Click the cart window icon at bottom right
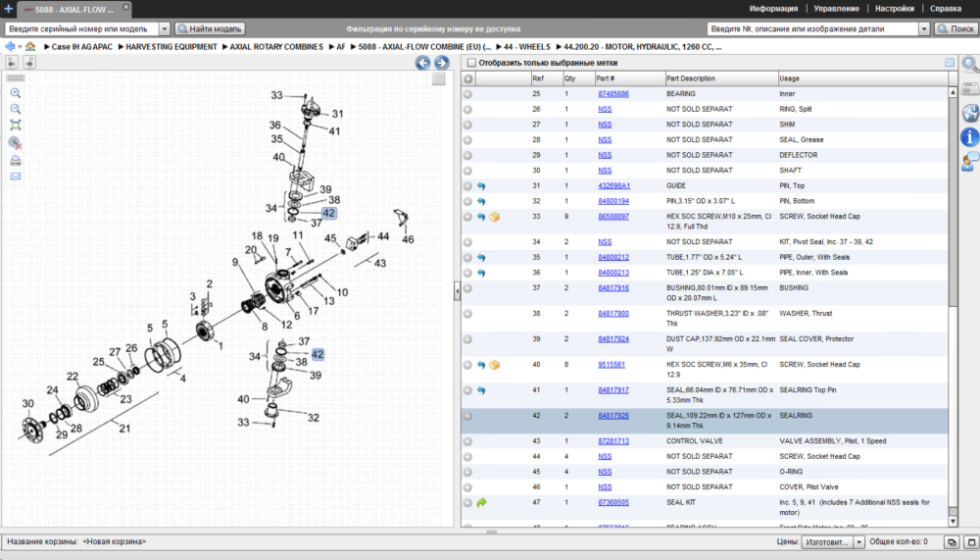Screen dimensions: 980x560 click(x=952, y=541)
